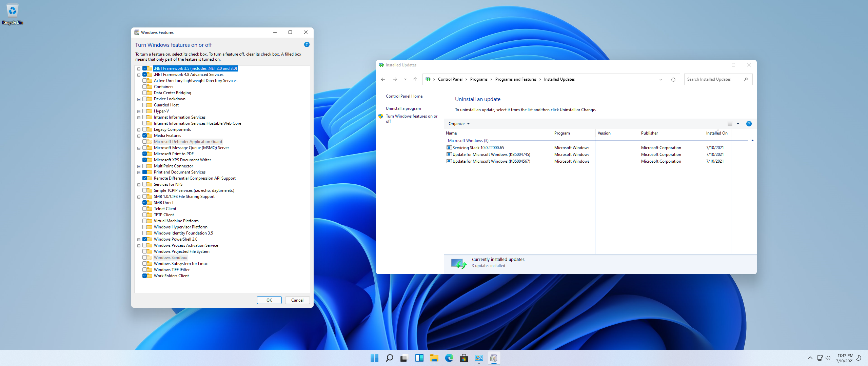Click Turn Windows features on or off link
868x366 pixels.
411,119
